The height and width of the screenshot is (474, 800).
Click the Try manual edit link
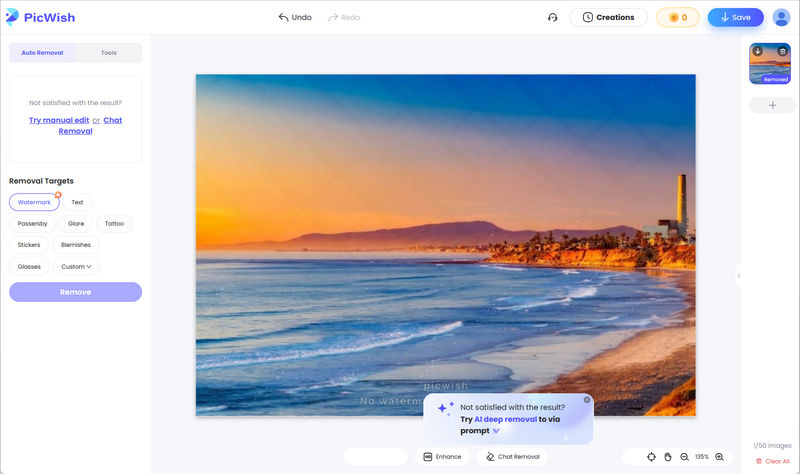pos(59,120)
